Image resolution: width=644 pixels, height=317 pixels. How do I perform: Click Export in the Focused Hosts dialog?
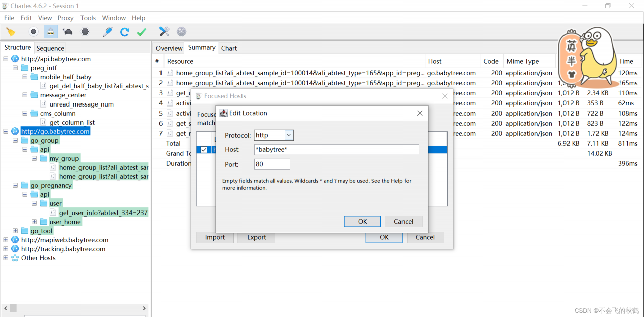tap(256, 237)
